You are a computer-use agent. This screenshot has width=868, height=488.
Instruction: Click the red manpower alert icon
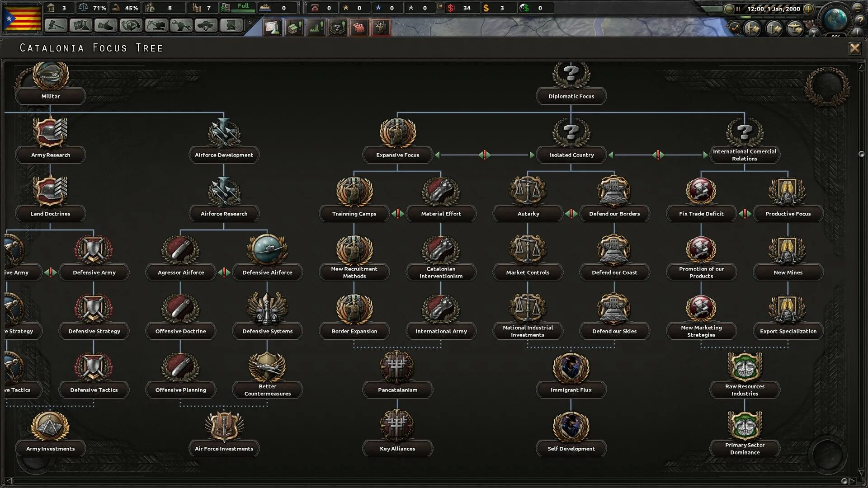(359, 28)
